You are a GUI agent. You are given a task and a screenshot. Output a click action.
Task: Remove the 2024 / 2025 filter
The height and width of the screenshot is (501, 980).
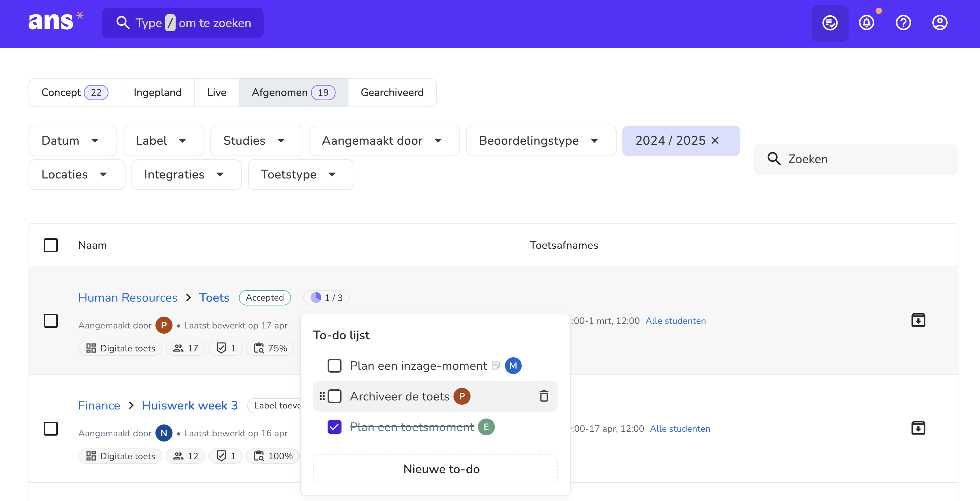point(715,141)
